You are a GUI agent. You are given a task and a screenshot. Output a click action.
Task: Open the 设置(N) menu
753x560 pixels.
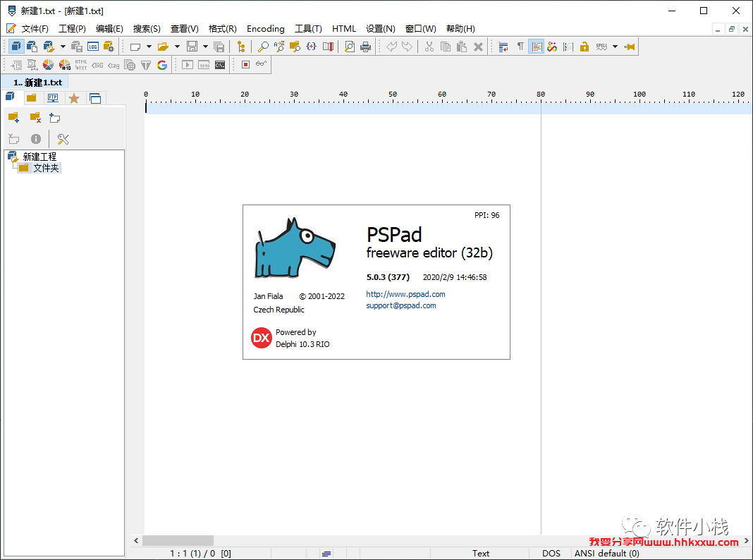pyautogui.click(x=380, y=29)
